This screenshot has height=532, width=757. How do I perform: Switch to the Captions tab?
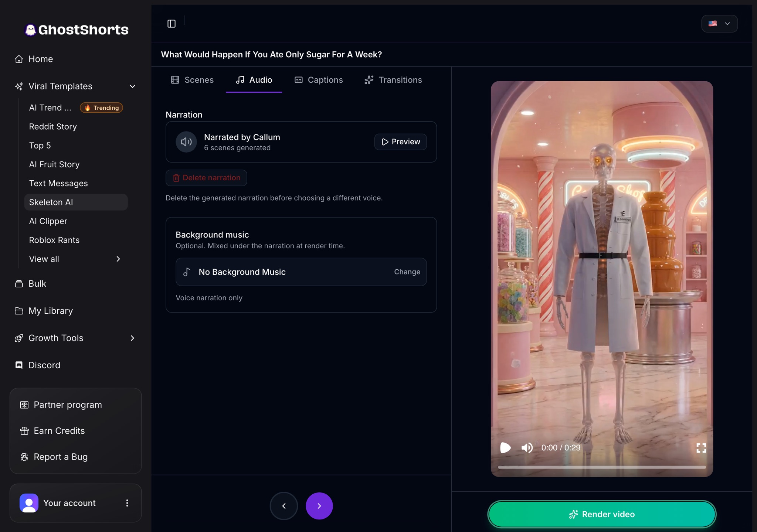tap(319, 80)
